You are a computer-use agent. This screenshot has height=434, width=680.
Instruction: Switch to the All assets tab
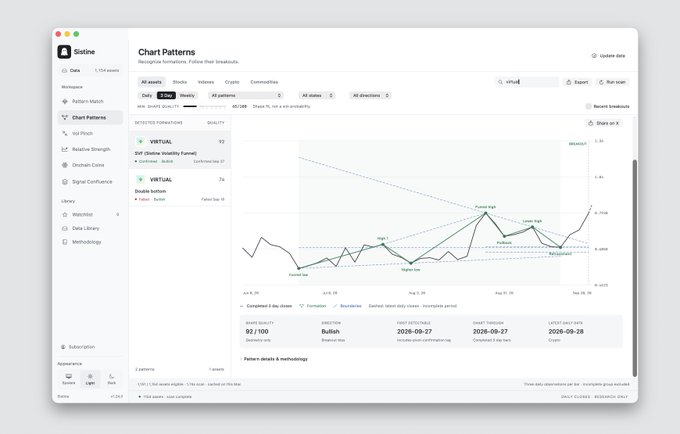tap(151, 82)
